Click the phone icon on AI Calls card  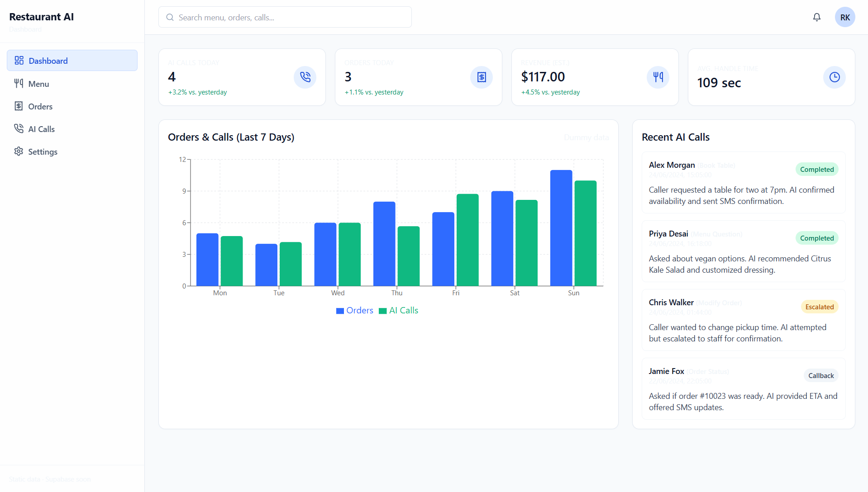305,77
